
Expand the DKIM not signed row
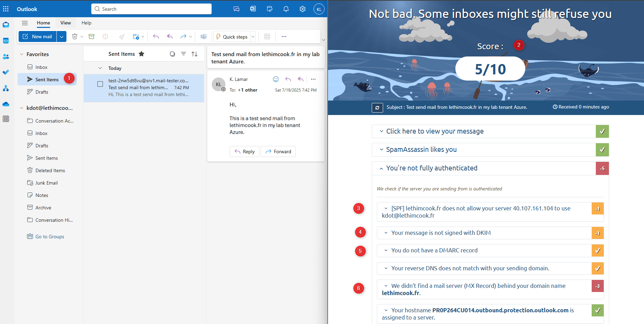click(441, 233)
